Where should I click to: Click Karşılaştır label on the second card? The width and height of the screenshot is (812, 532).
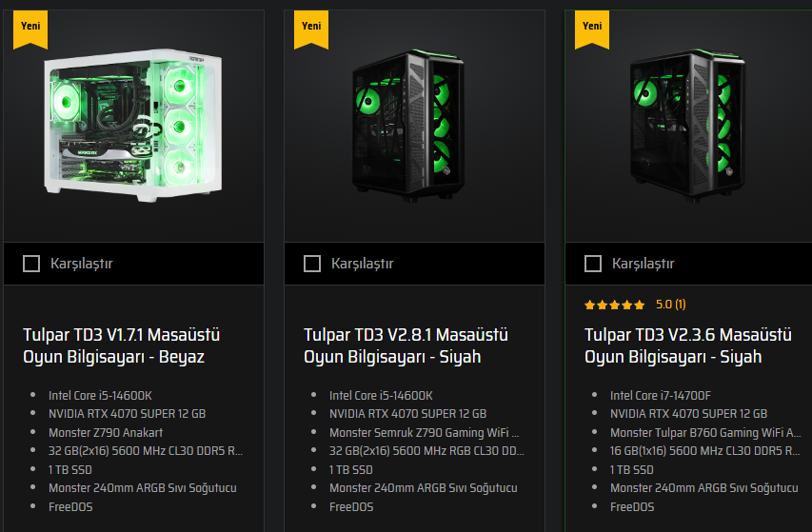(x=362, y=264)
